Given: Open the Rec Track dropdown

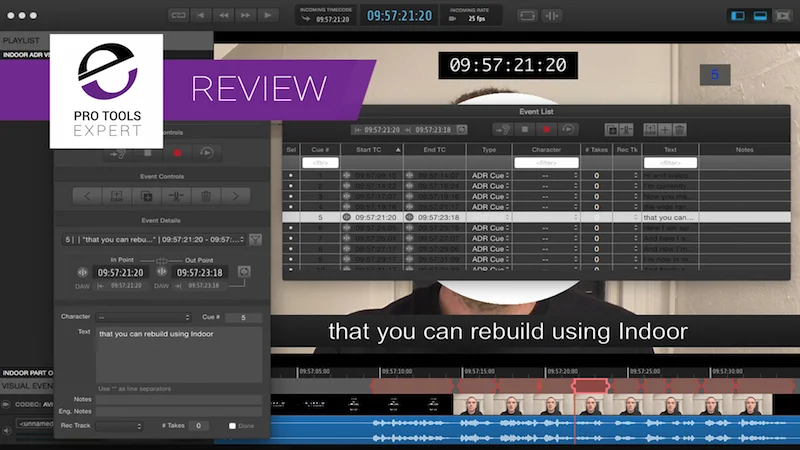Looking at the screenshot, I should coord(119,426).
